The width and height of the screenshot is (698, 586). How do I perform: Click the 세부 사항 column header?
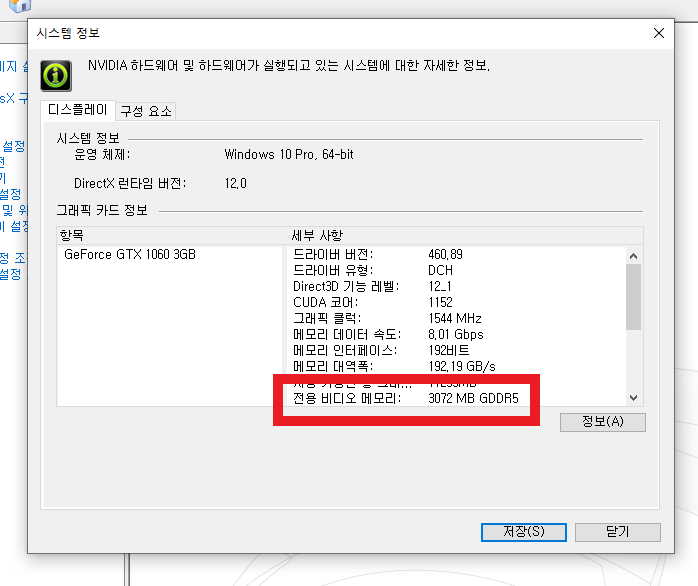(317, 235)
